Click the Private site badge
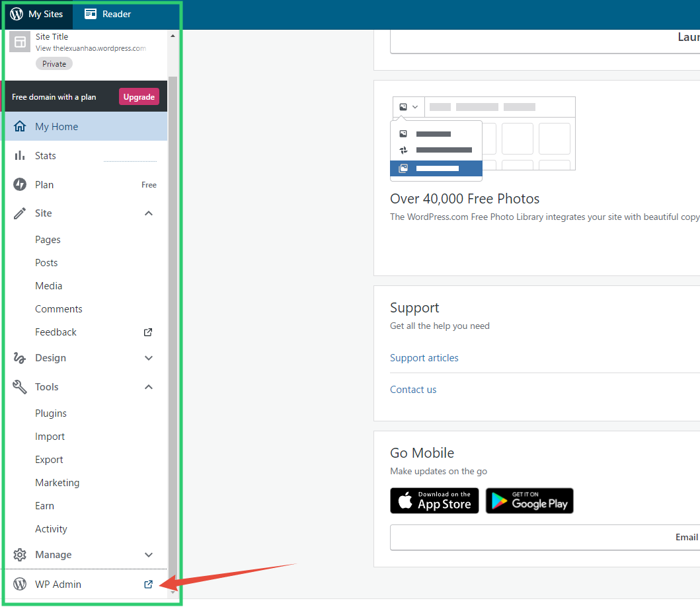This screenshot has height=607, width=700. (54, 64)
